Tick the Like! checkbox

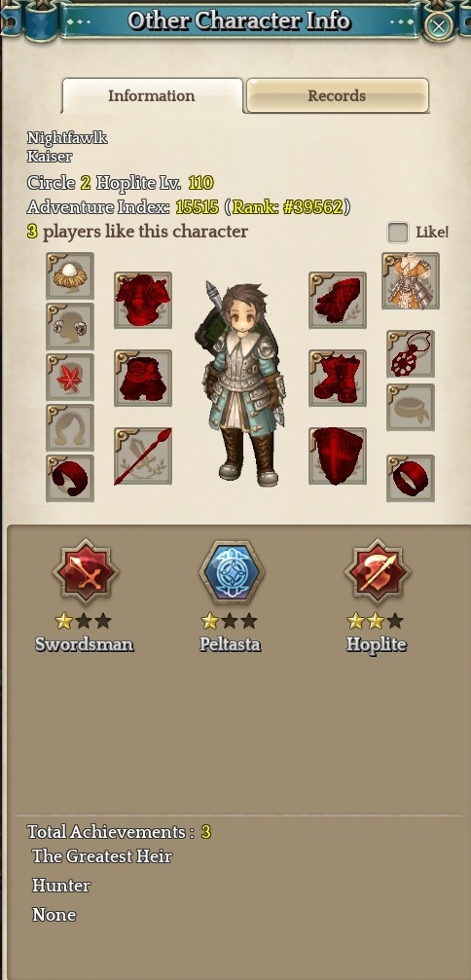398,233
